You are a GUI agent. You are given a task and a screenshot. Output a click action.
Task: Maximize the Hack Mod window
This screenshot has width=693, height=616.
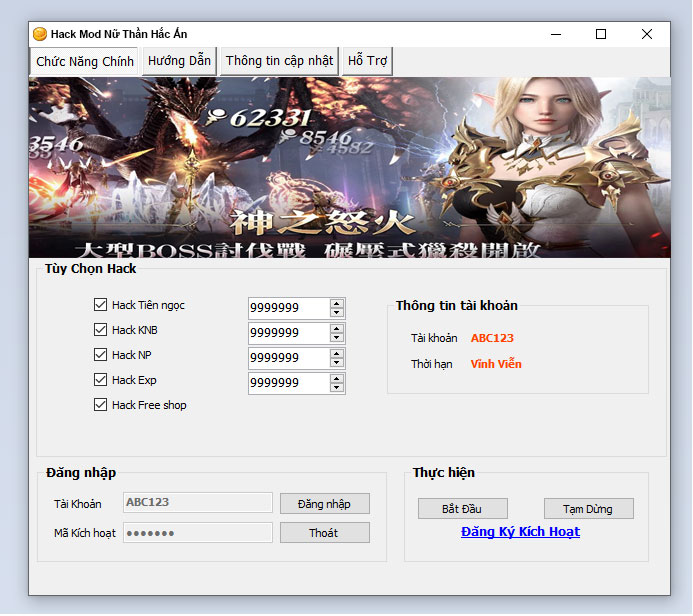coord(601,34)
